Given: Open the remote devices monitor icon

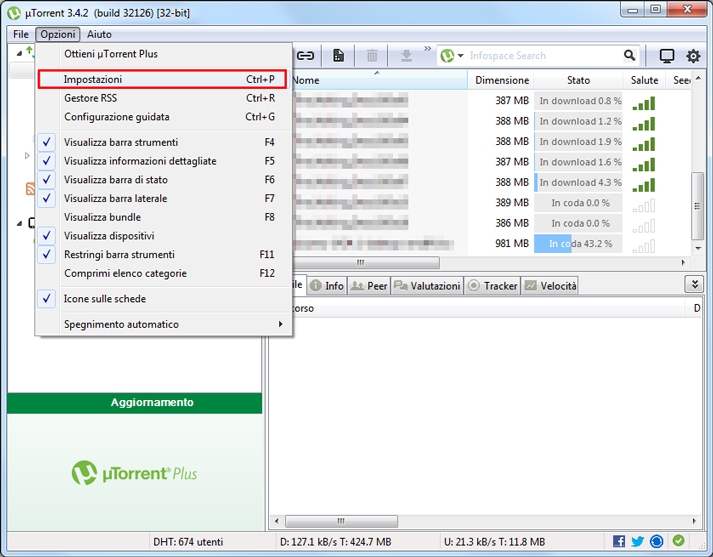Looking at the screenshot, I should [x=667, y=56].
